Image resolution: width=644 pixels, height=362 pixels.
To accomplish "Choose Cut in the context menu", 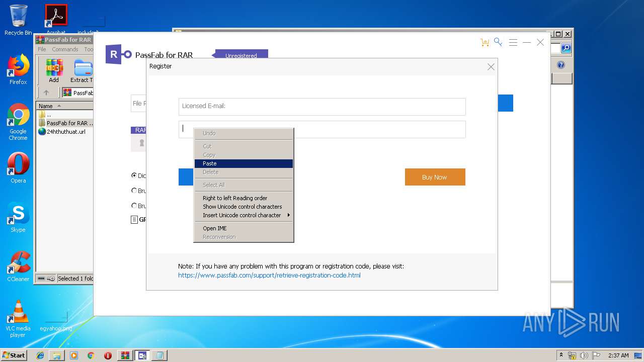I will pyautogui.click(x=244, y=146).
